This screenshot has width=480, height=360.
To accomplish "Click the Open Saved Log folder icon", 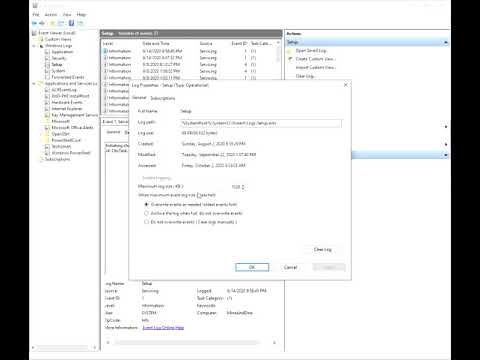I will (x=289, y=51).
